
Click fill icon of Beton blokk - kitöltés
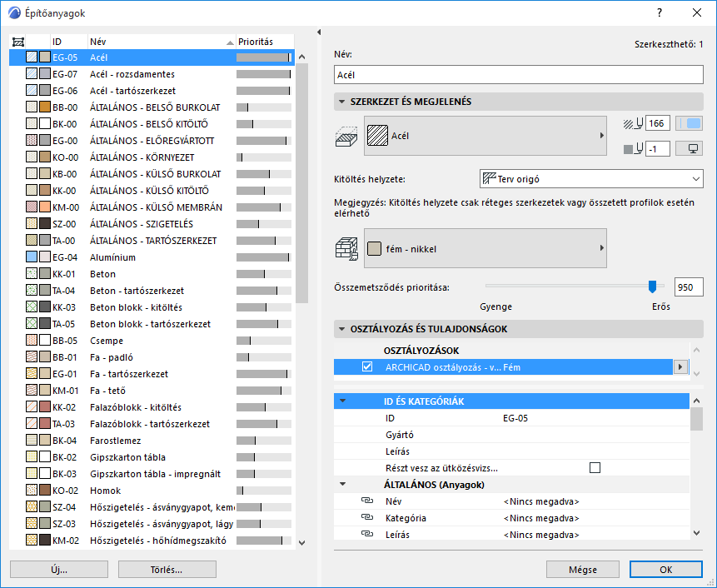[32, 307]
